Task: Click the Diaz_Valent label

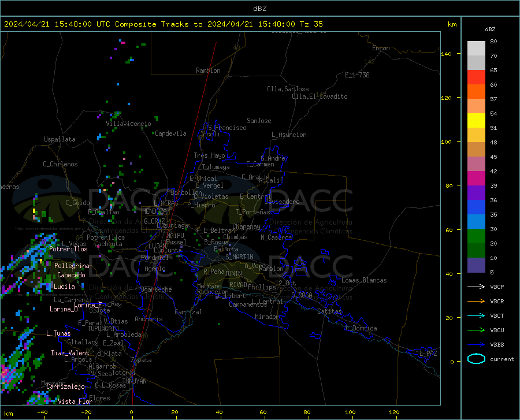Action: (x=70, y=353)
